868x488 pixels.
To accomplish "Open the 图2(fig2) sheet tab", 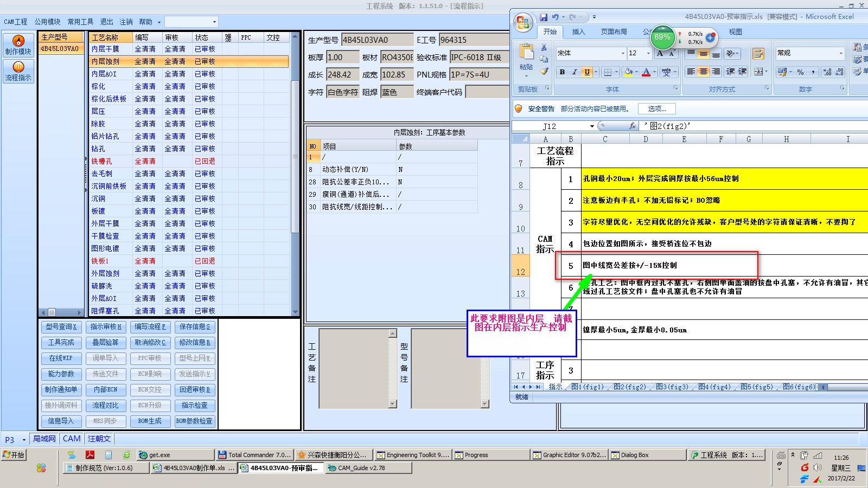I will [x=629, y=387].
